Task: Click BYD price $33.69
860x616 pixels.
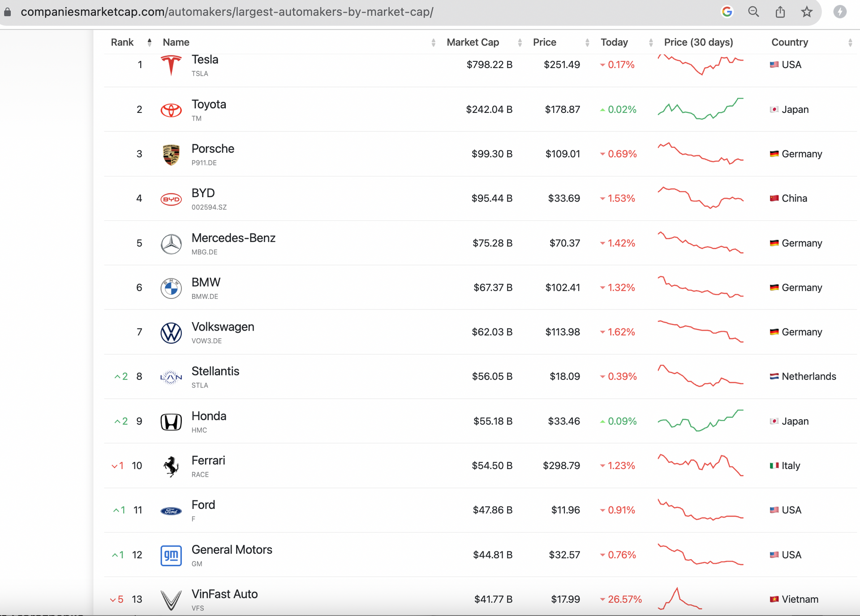Action: point(564,198)
